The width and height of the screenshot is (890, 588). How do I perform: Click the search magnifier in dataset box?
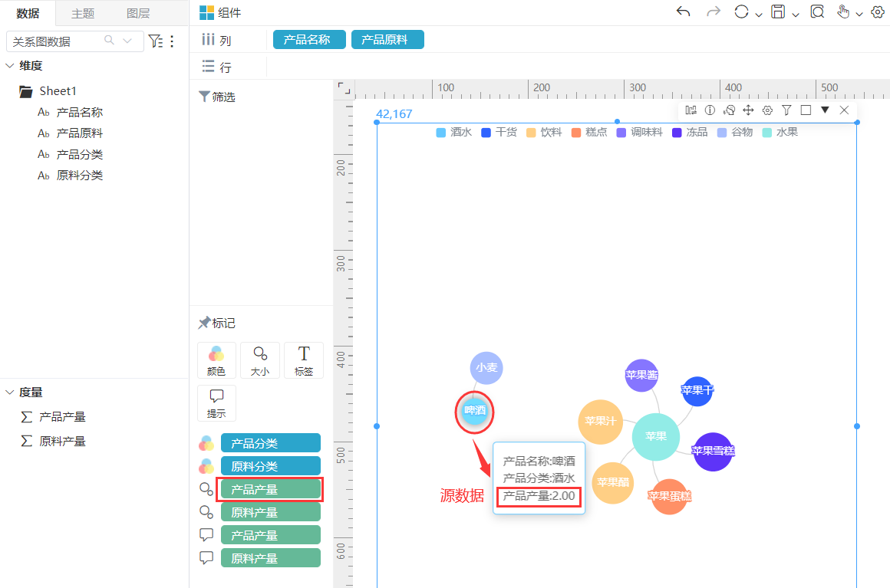tap(109, 41)
